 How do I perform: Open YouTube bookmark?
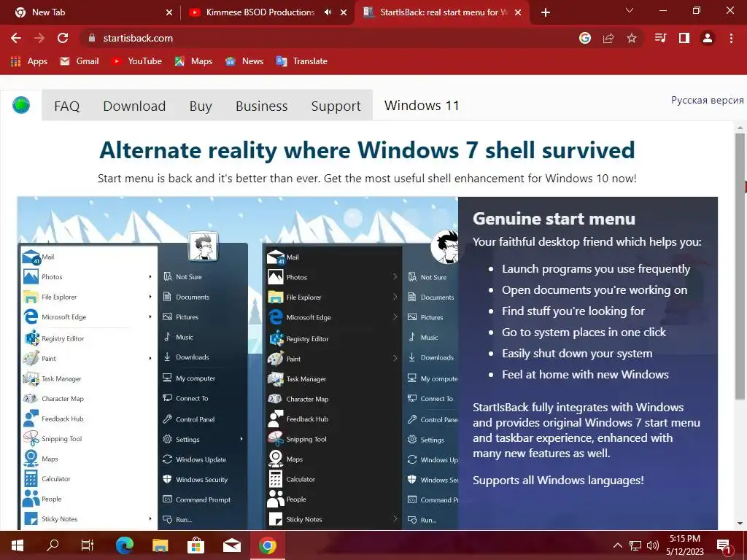pyautogui.click(x=136, y=61)
